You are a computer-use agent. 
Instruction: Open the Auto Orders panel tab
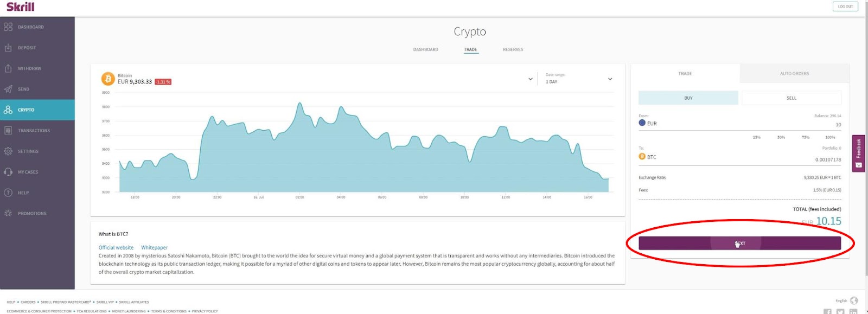coord(794,73)
